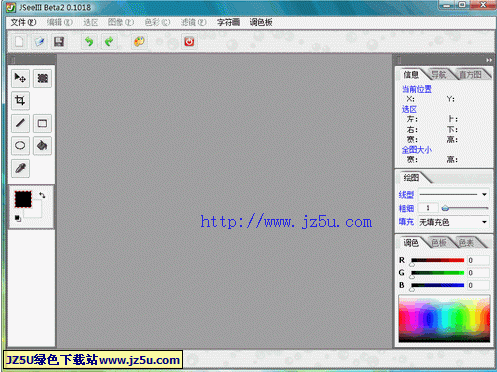Open the 编辑 menu
Viewport: 497px width, 372px height.
(x=60, y=22)
